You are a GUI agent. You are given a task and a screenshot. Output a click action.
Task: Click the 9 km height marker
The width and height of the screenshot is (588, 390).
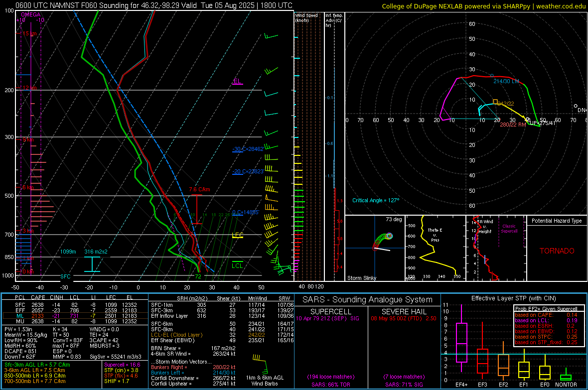point(27,139)
